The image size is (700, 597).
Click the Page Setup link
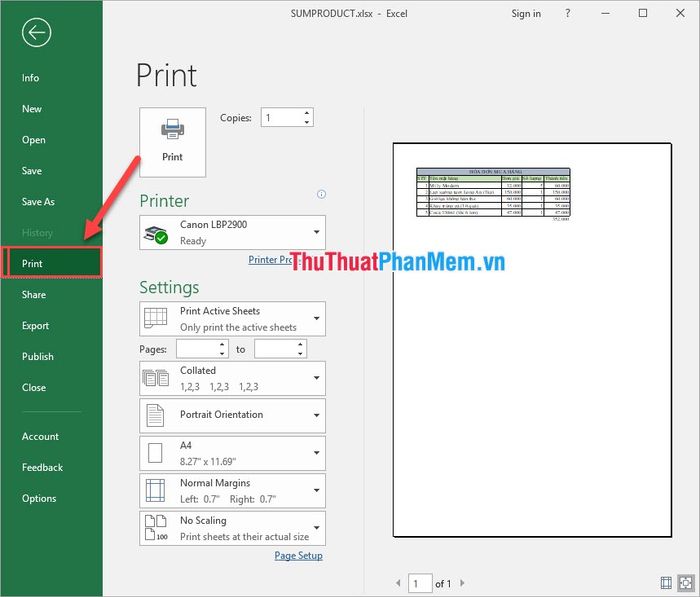coord(298,556)
